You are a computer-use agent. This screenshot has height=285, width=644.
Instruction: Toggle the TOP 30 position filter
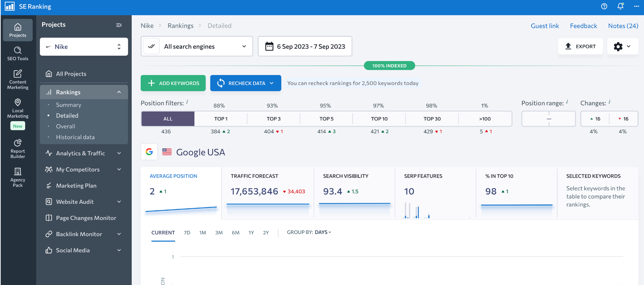pos(432,119)
